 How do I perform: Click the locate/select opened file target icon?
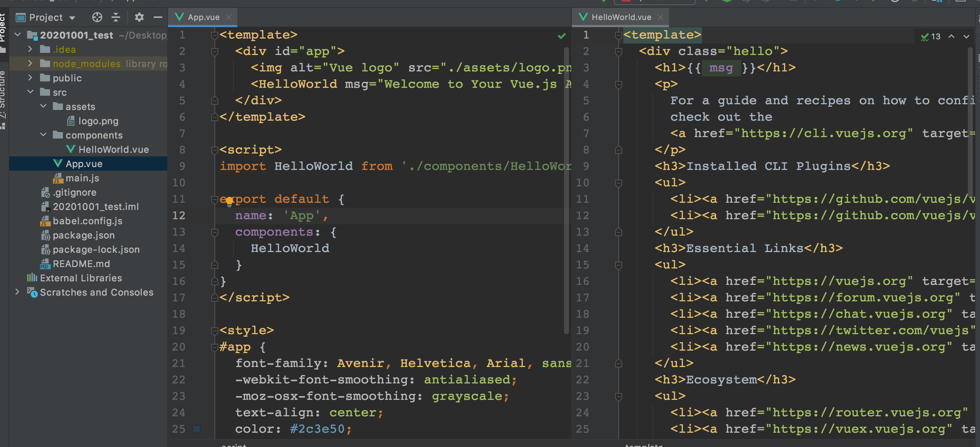pyautogui.click(x=97, y=17)
